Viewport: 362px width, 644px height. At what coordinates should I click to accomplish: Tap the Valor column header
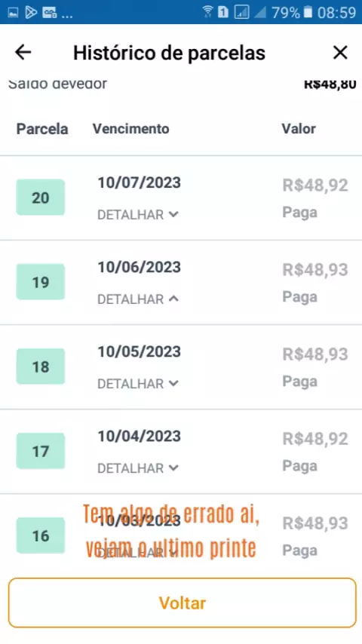point(299,128)
